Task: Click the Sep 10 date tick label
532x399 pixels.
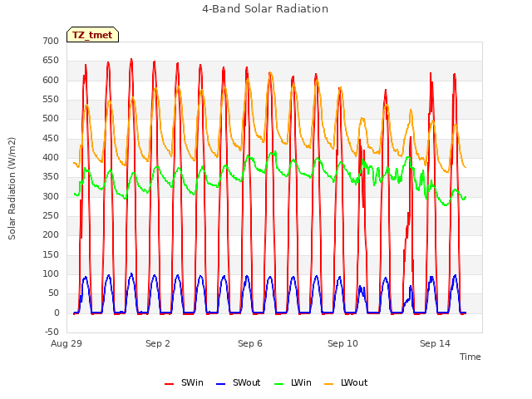Action: click(342, 343)
